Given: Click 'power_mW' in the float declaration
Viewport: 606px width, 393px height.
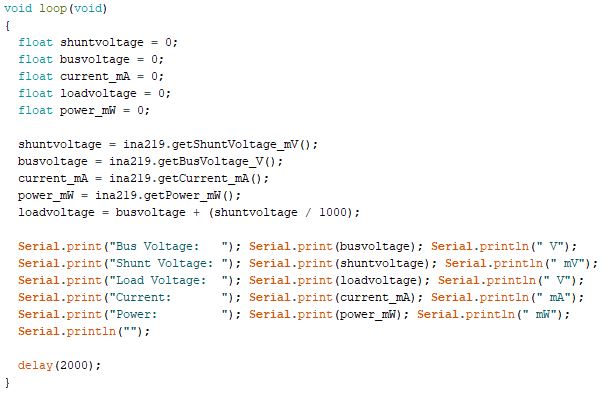Looking at the screenshot, I should (x=88, y=110).
